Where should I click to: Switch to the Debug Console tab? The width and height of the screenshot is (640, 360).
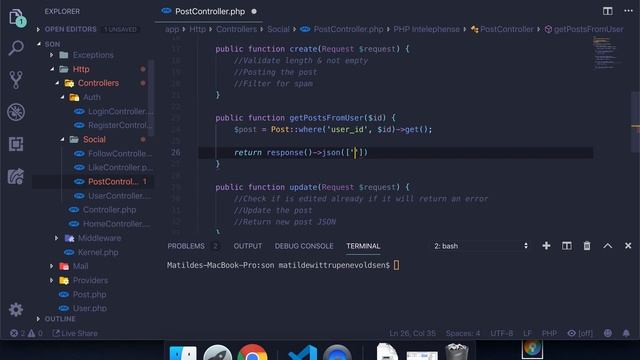[304, 246]
